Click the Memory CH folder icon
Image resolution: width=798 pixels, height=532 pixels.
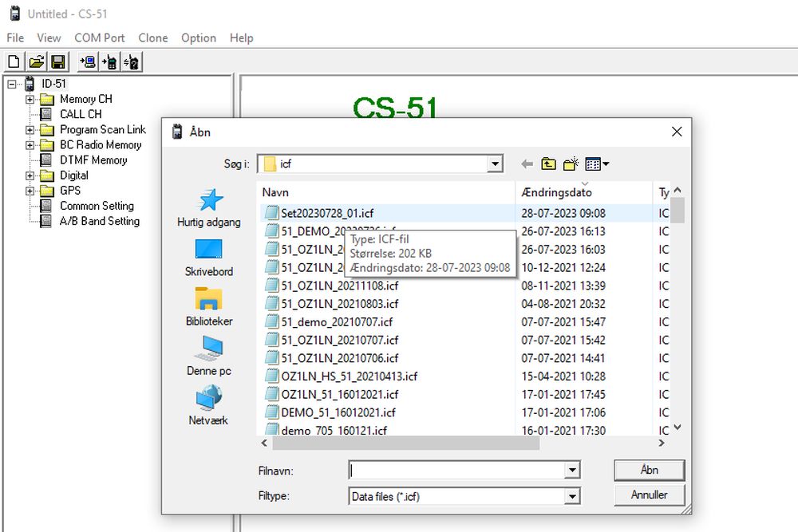pyautogui.click(x=47, y=99)
